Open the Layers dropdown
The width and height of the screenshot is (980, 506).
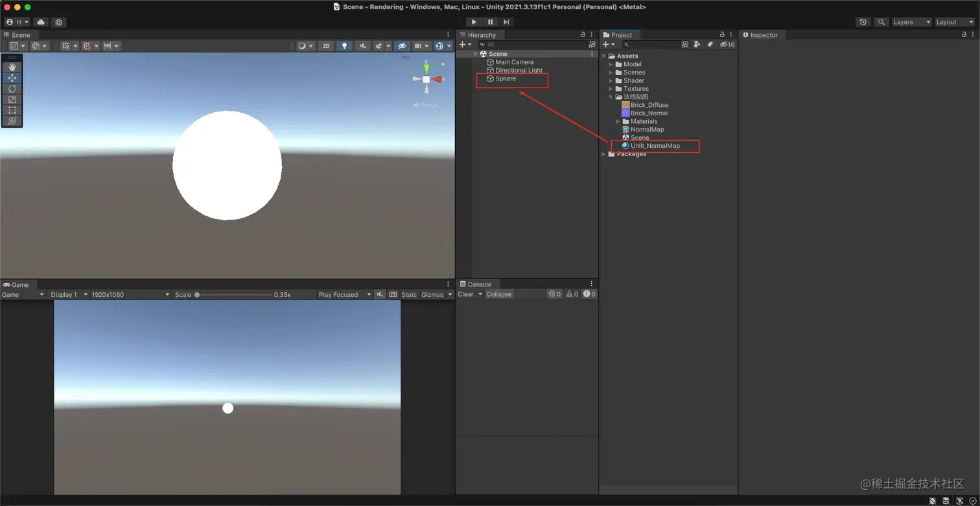click(x=912, y=22)
